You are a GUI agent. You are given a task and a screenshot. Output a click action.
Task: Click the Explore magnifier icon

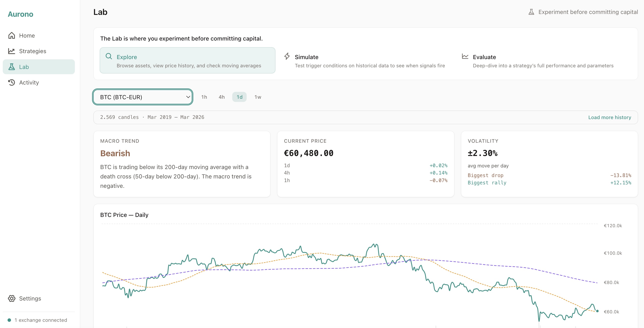pos(109,57)
